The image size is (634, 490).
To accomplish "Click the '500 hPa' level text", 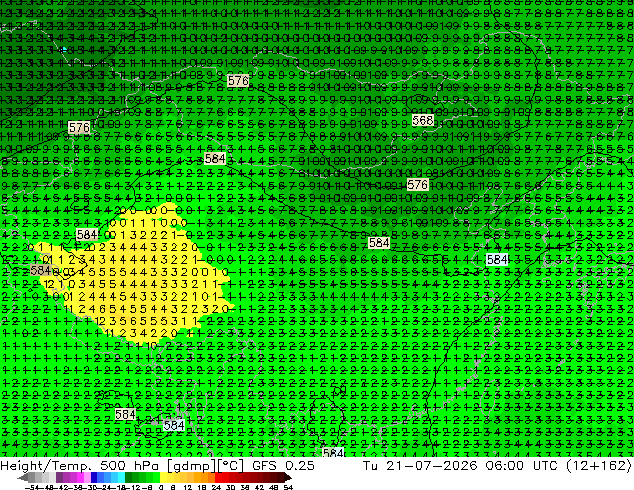I will 129,466.
